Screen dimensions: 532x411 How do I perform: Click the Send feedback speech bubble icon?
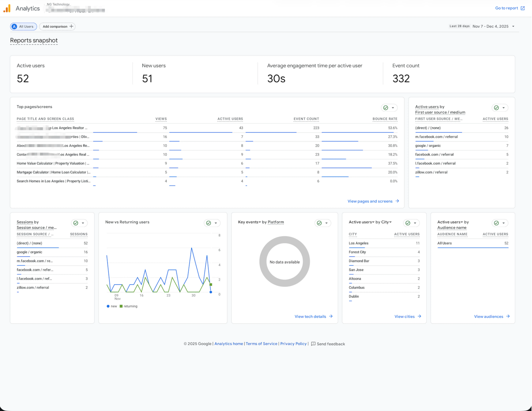(313, 344)
